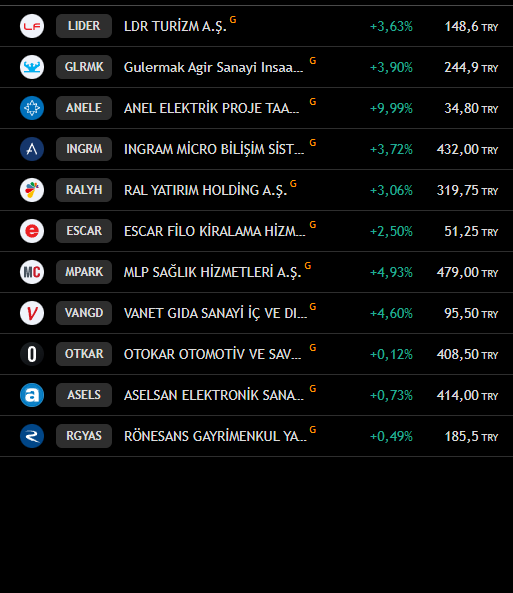Screen dimensions: 513x593
Task: Click the LDR Turizm LF logo icon
Action: pos(32,26)
